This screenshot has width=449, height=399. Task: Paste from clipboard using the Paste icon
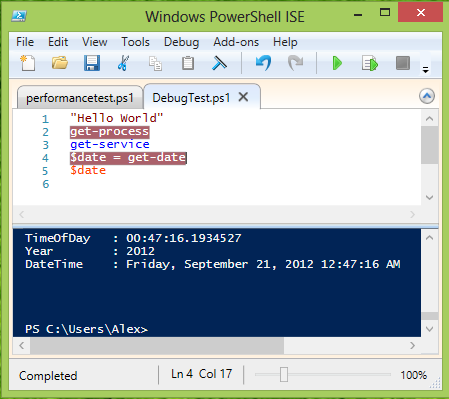188,63
